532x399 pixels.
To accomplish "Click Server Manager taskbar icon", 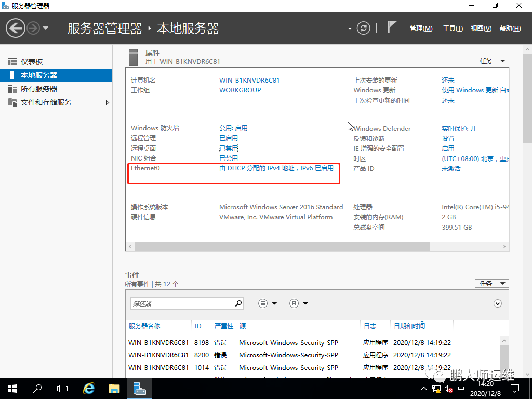I will (x=139, y=389).
